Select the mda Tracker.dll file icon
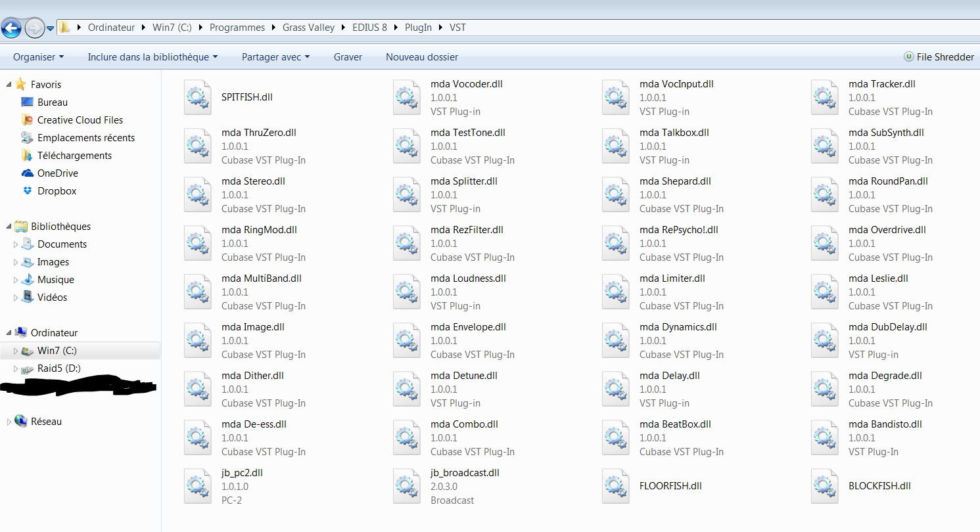The width and height of the screenshot is (980, 532). pos(824,97)
